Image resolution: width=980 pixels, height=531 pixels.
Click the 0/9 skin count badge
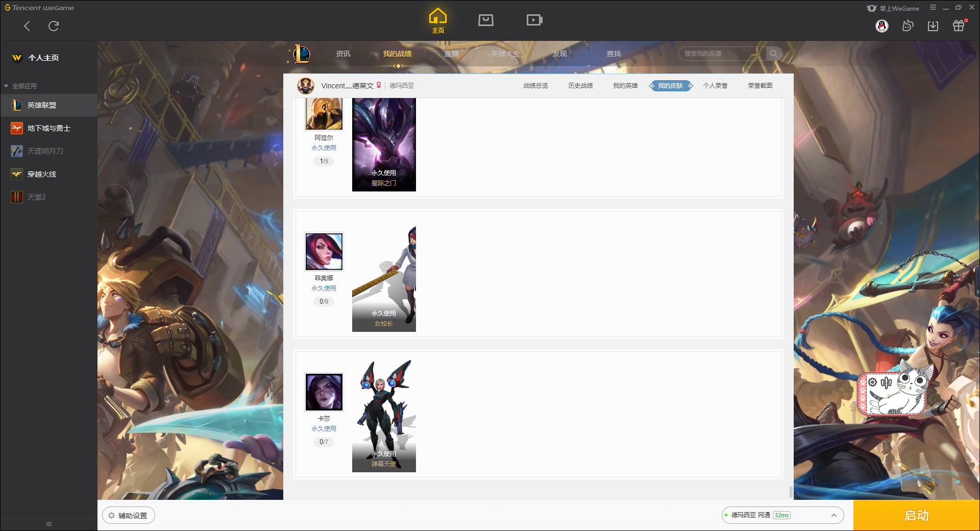click(x=324, y=302)
